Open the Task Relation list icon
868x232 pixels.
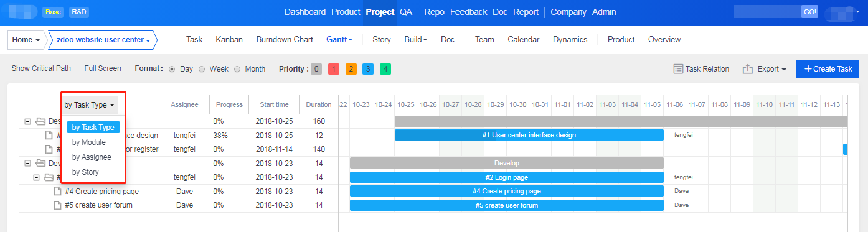tap(678, 69)
